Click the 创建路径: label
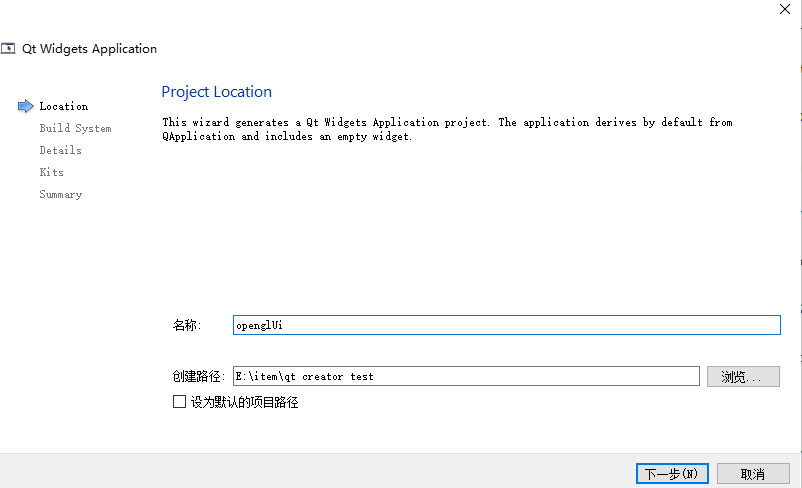This screenshot has height=488, width=802. point(198,376)
